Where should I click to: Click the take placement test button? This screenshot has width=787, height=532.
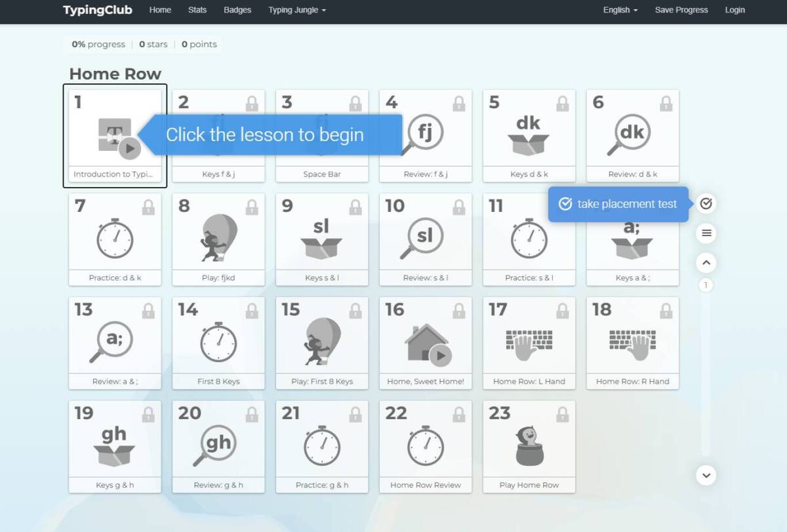(618, 204)
